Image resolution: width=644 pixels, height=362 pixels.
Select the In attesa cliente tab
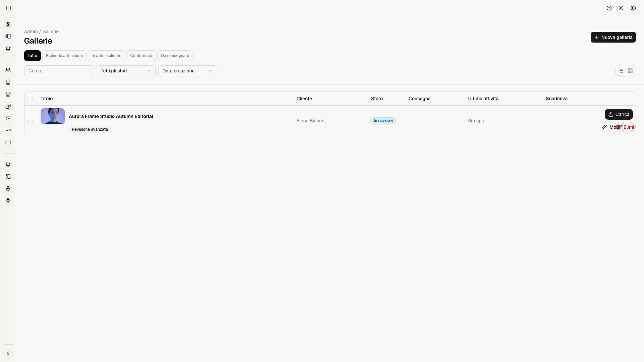click(106, 56)
